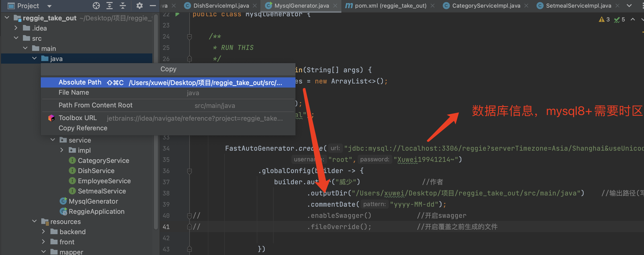Viewport: 644px width, 255px height.
Task: Toggle fold marker at Javadoc line 24
Action: click(189, 37)
